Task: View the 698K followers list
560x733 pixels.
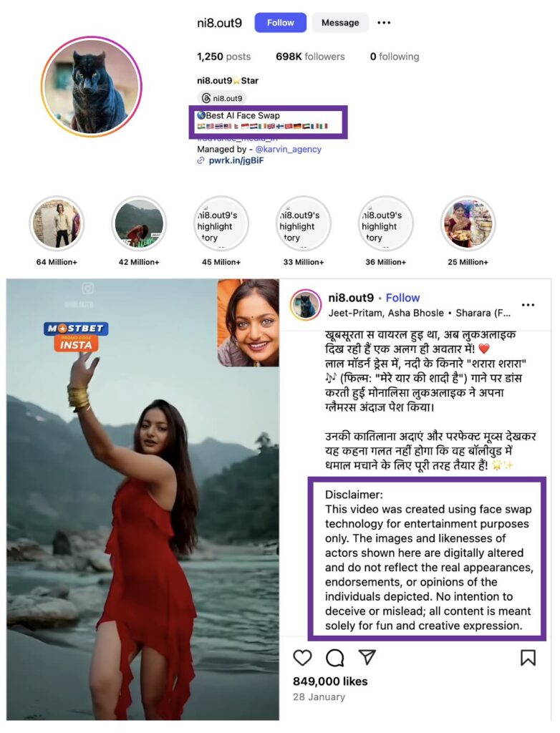Action: (310, 57)
